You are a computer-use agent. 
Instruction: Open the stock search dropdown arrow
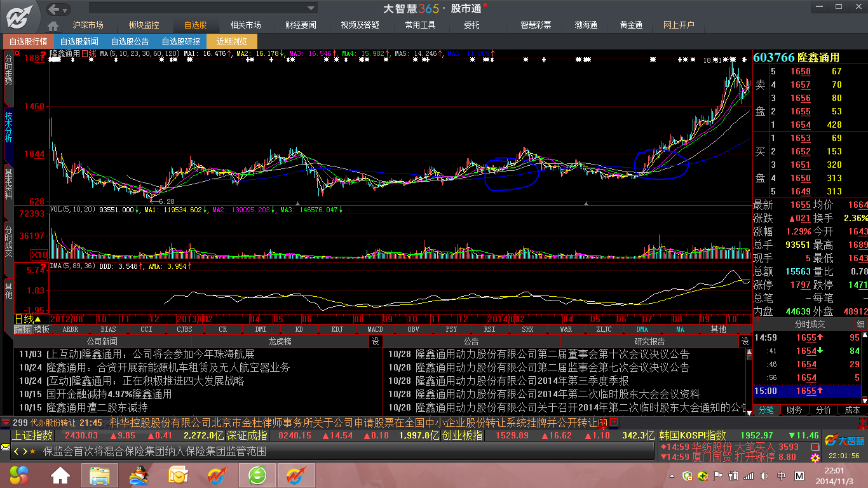click(x=311, y=8)
